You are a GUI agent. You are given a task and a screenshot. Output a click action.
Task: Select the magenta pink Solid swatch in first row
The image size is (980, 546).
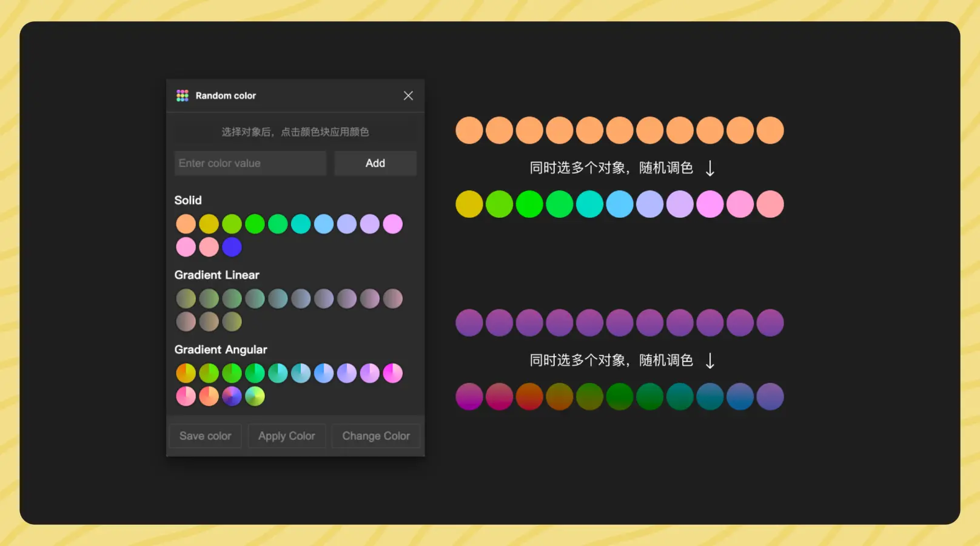pos(392,224)
